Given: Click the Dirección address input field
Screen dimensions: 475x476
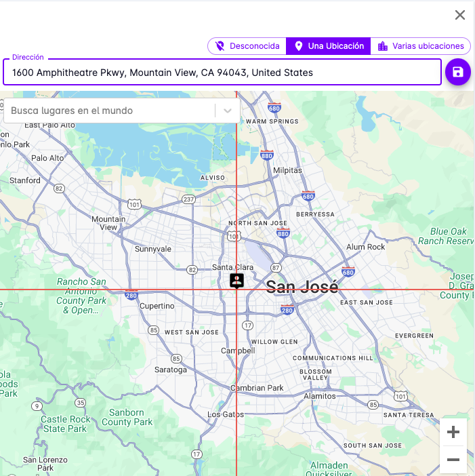Looking at the screenshot, I should click(x=222, y=73).
